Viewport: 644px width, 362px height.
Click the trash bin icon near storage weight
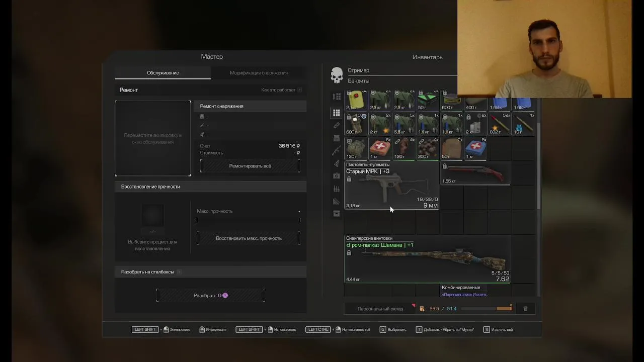point(525,309)
